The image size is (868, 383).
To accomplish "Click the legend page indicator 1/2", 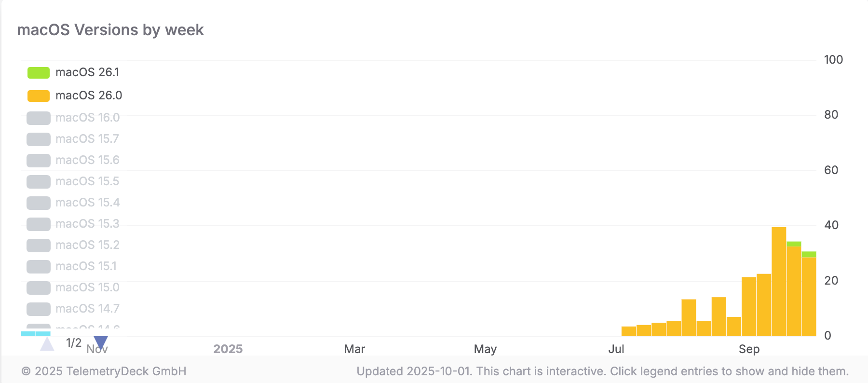I will (74, 343).
